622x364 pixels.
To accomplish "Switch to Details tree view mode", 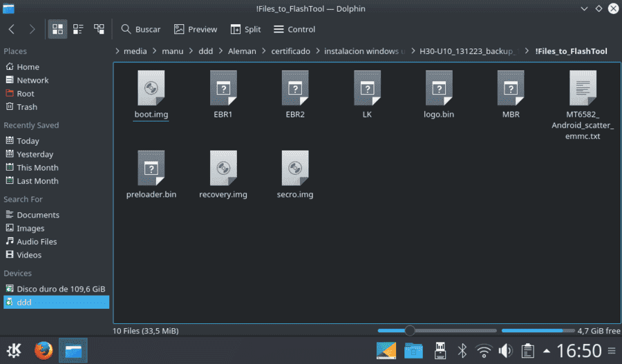I will coord(99,29).
